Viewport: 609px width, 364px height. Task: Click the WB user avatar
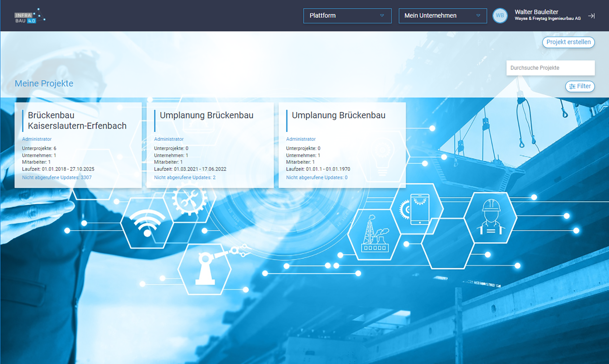click(x=500, y=16)
